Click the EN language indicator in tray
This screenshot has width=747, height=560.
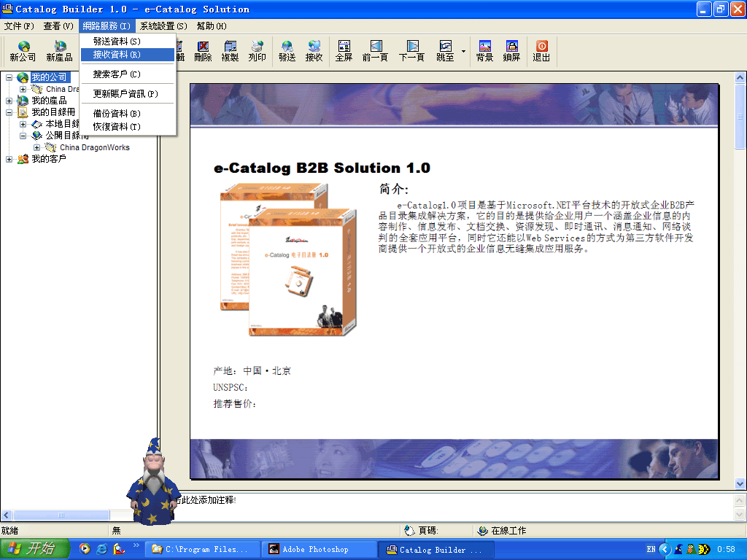[651, 549]
